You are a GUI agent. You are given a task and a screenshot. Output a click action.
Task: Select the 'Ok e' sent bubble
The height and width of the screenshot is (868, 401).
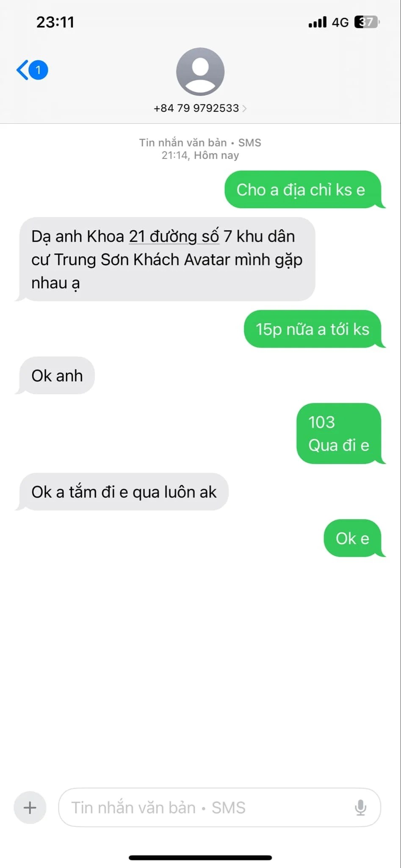pyautogui.click(x=353, y=538)
